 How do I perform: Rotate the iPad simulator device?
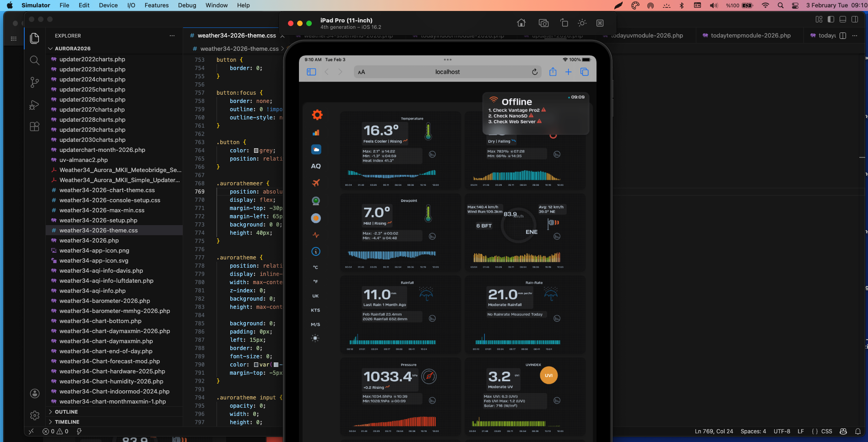[x=564, y=23]
